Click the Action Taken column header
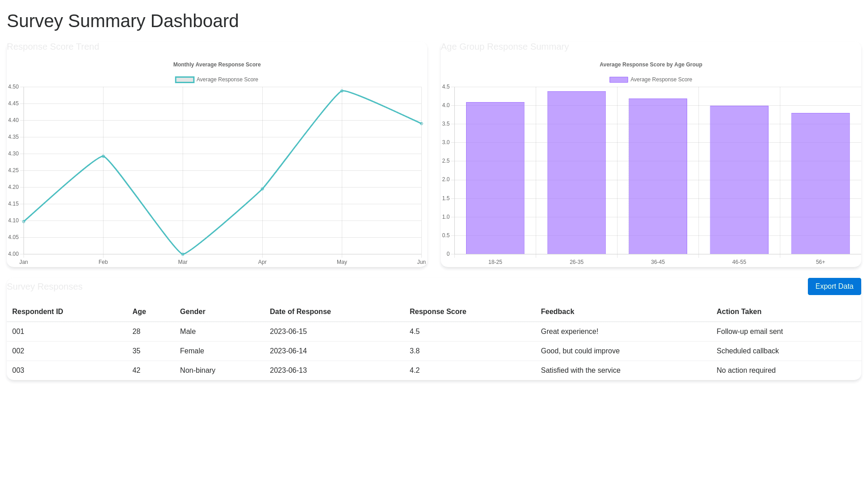The image size is (868, 488). (x=739, y=312)
